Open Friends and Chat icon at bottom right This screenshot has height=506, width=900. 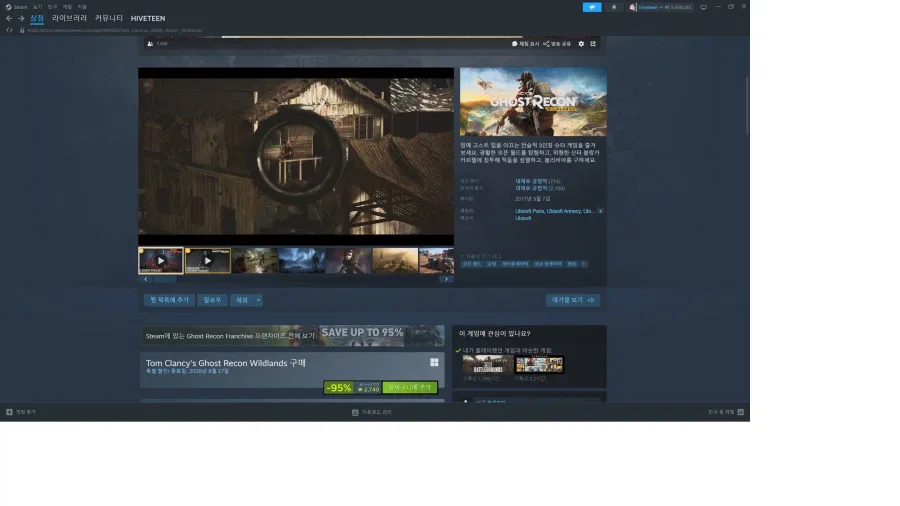point(740,412)
